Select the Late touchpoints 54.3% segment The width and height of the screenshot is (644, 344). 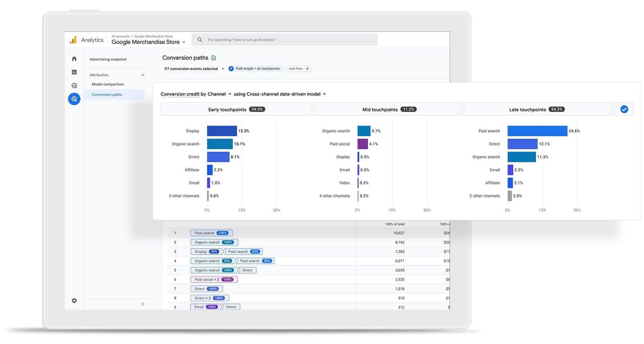click(536, 109)
